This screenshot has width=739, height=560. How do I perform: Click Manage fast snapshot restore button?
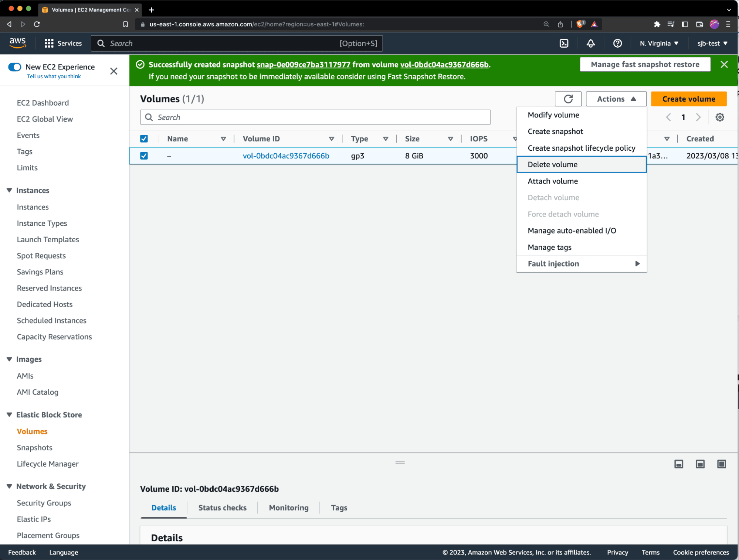point(645,65)
